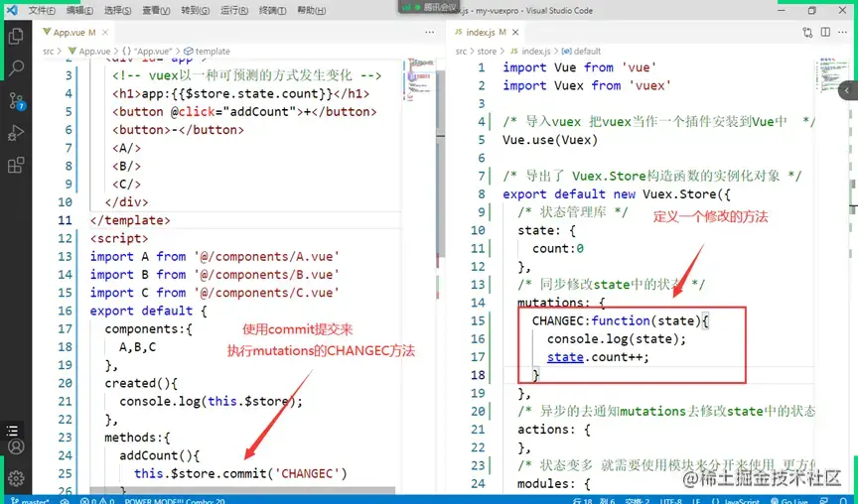Click "actions: {" line in index.js
The width and height of the screenshot is (858, 504).
pos(554,430)
